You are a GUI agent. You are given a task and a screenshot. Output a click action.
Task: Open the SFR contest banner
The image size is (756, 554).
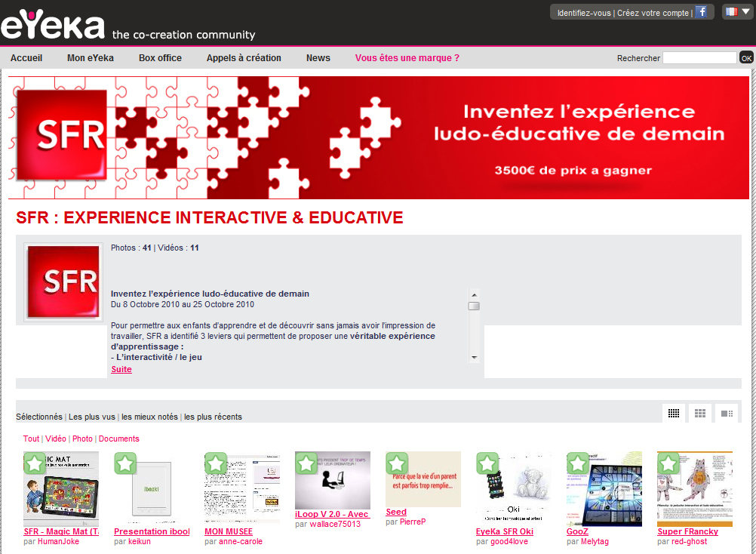(379, 137)
